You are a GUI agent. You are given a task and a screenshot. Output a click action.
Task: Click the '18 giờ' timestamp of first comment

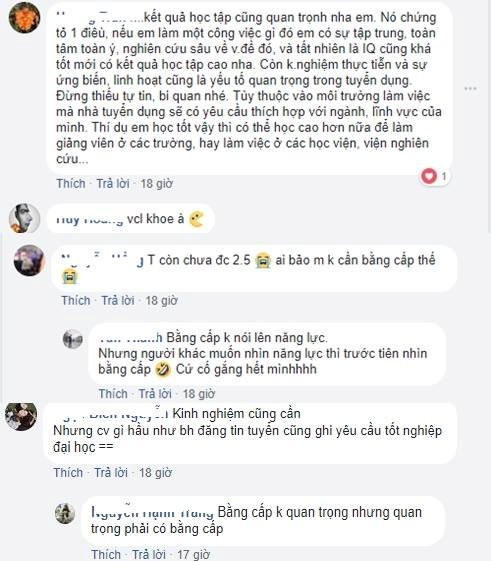(x=156, y=184)
